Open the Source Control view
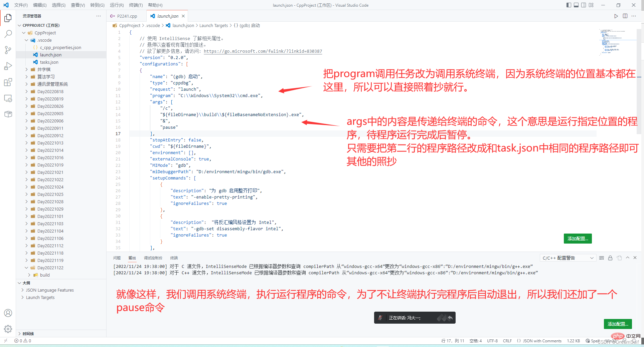Screen dimensions: 644x347 pos(8,50)
